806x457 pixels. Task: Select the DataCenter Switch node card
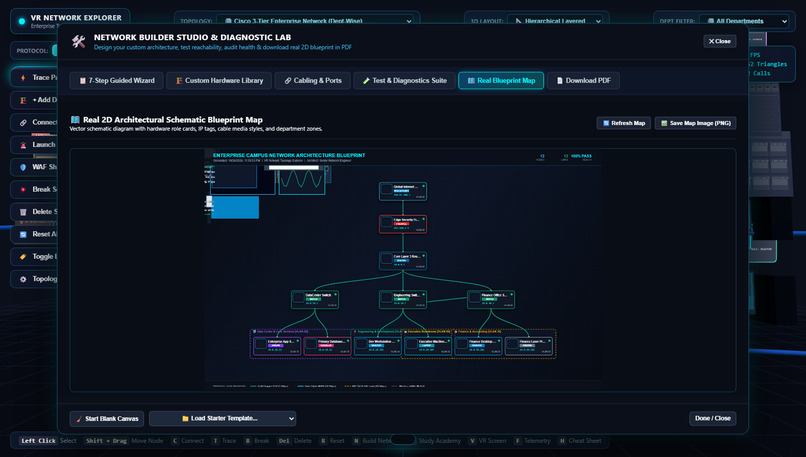pos(315,300)
